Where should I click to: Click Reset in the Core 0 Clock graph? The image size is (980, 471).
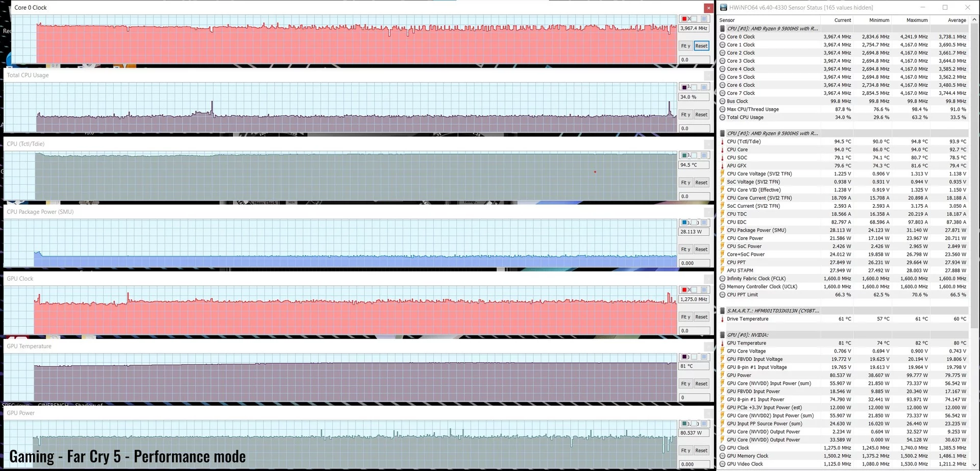pyautogui.click(x=701, y=46)
